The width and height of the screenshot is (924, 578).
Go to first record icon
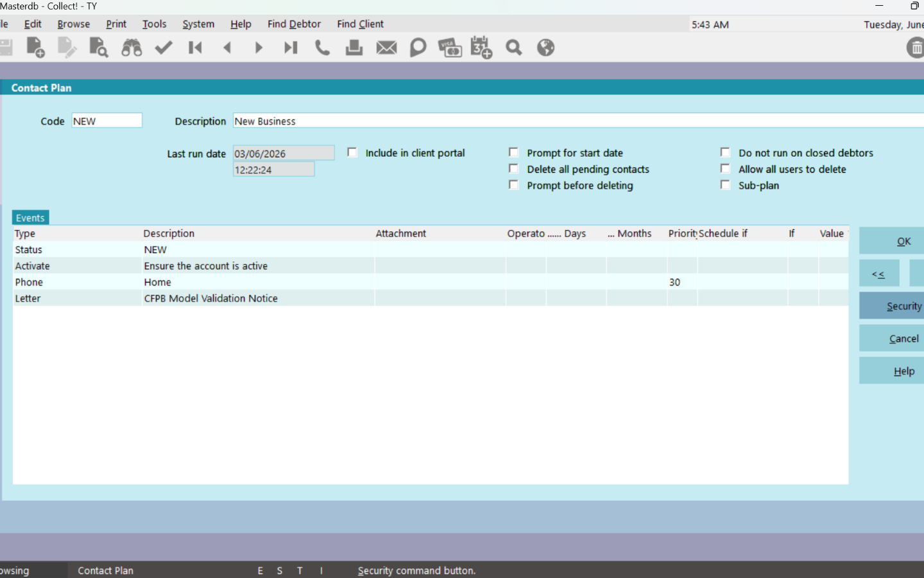[195, 48]
